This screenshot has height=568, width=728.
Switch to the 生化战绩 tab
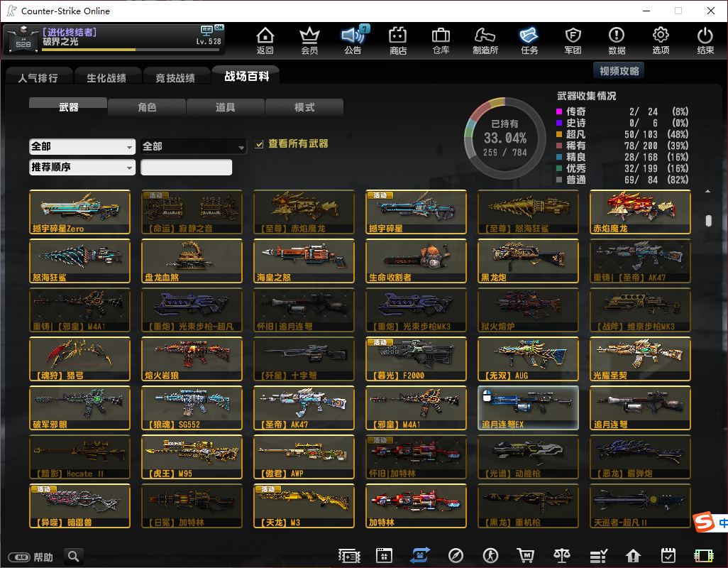tap(106, 77)
